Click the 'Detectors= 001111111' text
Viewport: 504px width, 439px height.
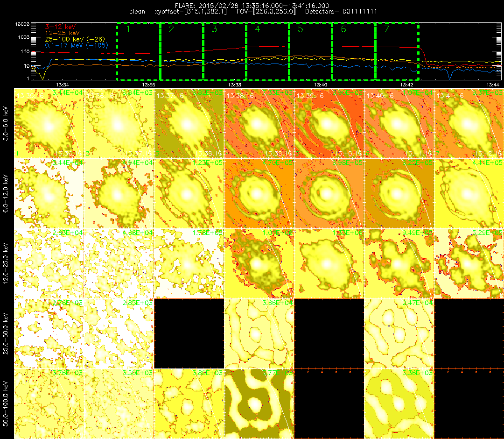[x=341, y=12]
